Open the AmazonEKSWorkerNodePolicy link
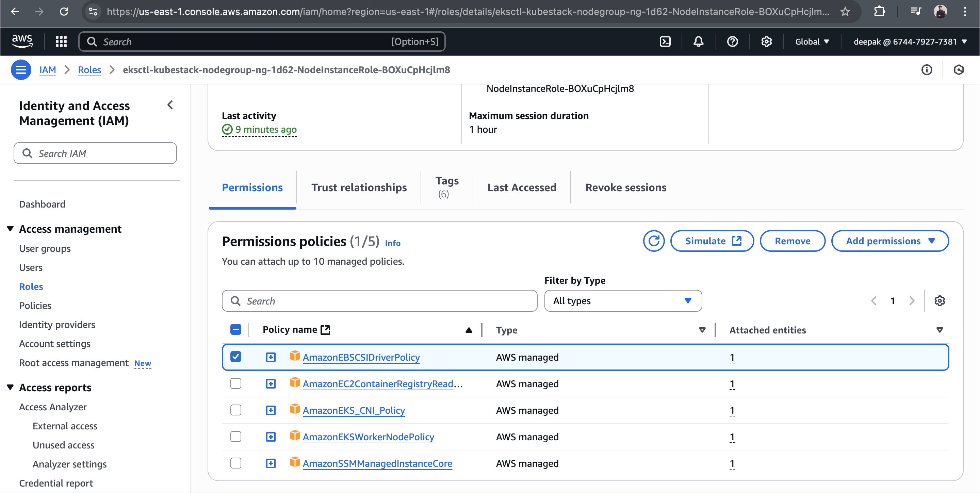 (x=368, y=437)
